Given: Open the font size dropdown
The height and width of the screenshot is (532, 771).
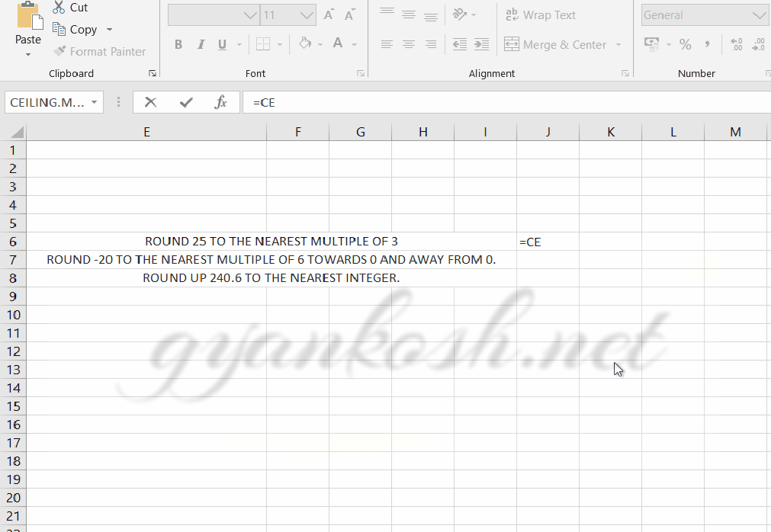Looking at the screenshot, I should pyautogui.click(x=307, y=14).
